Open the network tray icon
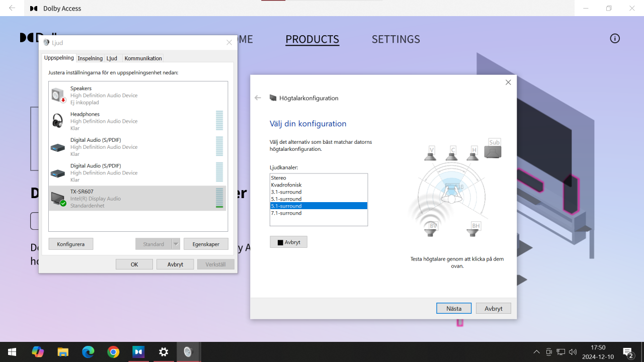 (560, 352)
